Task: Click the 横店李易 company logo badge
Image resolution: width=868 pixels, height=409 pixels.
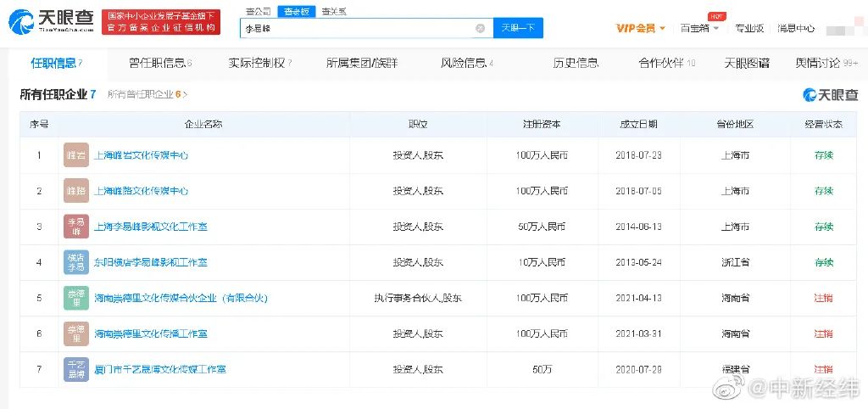Action: pos(76,262)
